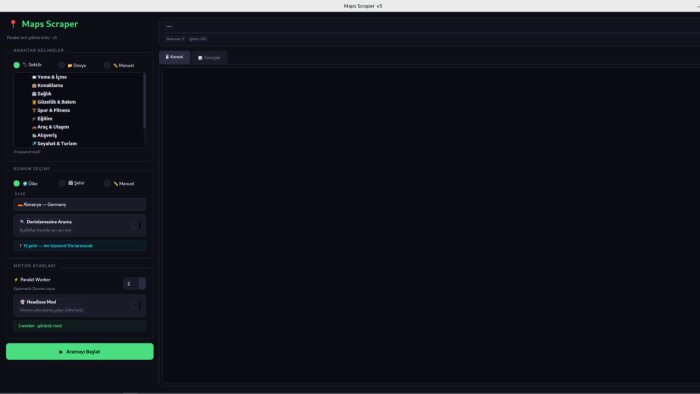Click the red map pin logo icon

pyautogui.click(x=13, y=24)
